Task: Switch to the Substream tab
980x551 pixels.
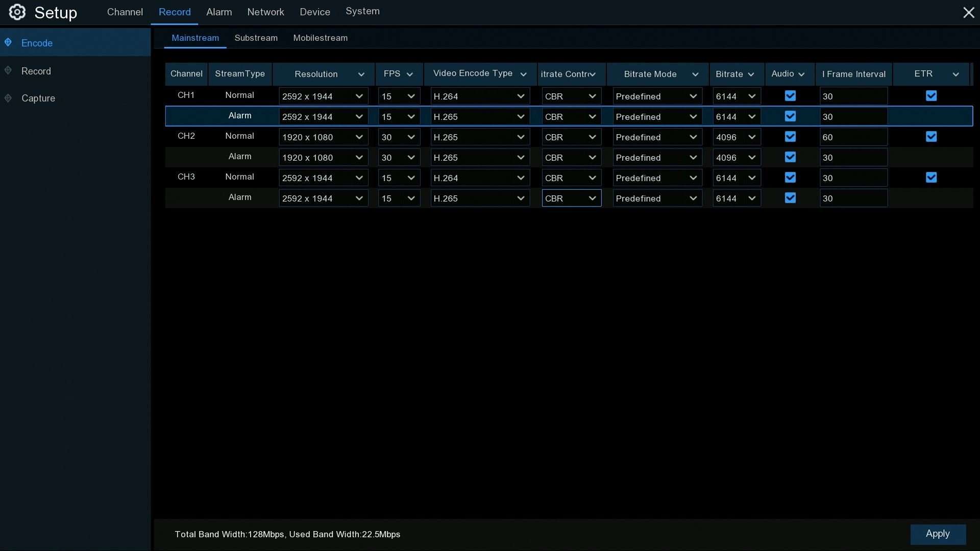Action: point(256,38)
